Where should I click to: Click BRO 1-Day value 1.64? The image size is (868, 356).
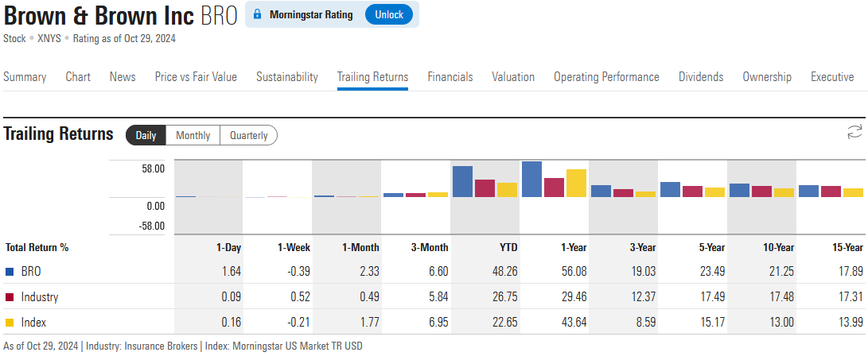coord(232,272)
